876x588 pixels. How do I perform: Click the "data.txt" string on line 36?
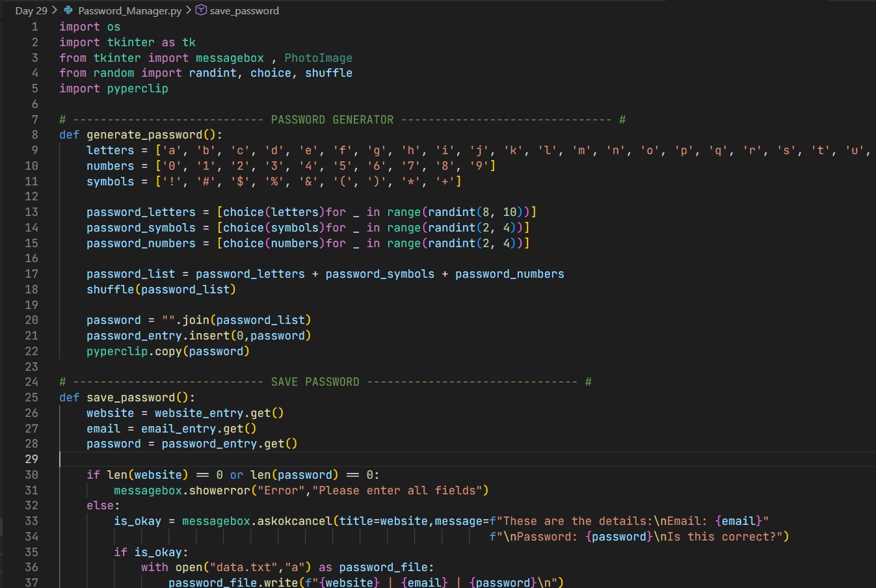(x=243, y=567)
